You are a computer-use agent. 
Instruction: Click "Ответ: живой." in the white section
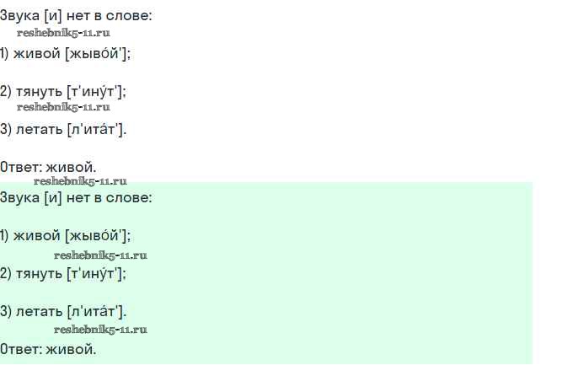point(48,167)
